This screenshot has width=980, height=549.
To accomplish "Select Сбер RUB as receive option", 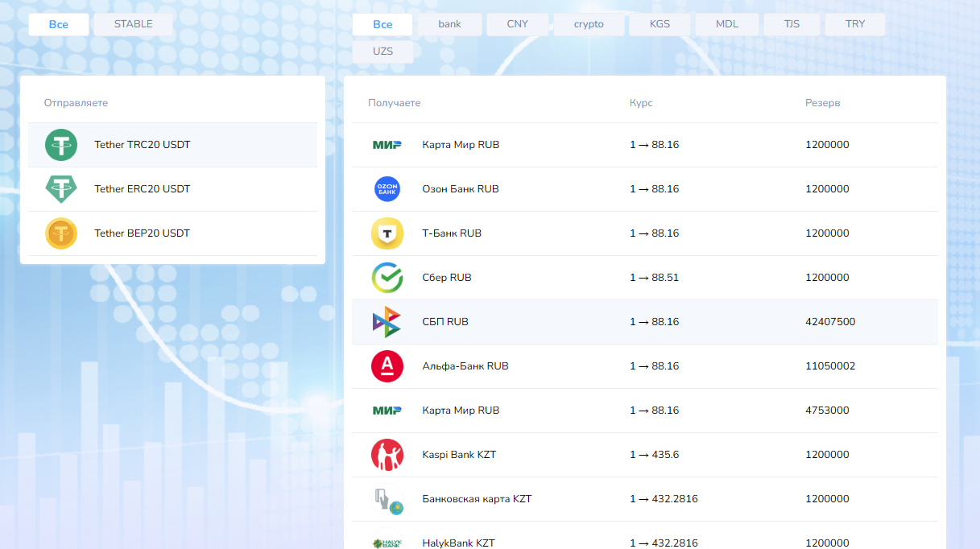I will (645, 278).
